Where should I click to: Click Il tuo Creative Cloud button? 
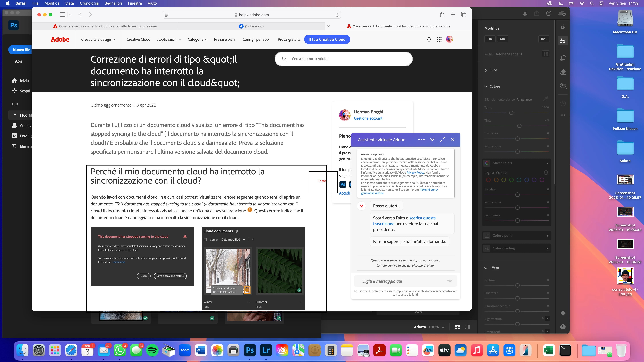pyautogui.click(x=327, y=40)
